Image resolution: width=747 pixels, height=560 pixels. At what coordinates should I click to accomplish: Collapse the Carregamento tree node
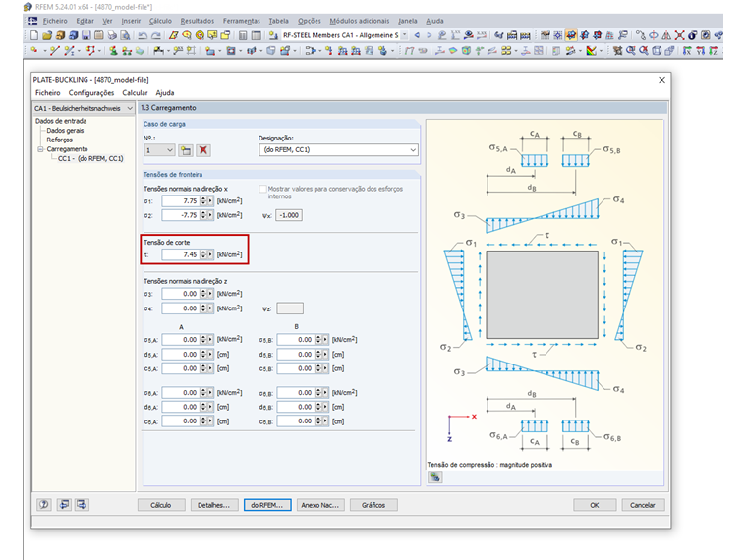coord(41,149)
